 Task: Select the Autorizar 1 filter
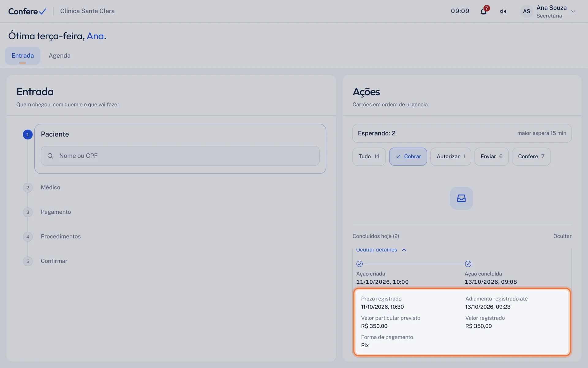click(x=451, y=156)
